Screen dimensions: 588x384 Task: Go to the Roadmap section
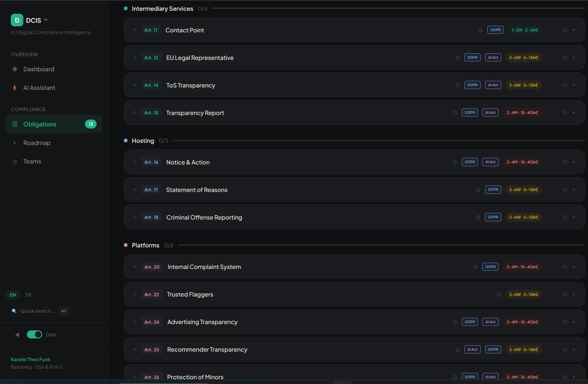37,143
